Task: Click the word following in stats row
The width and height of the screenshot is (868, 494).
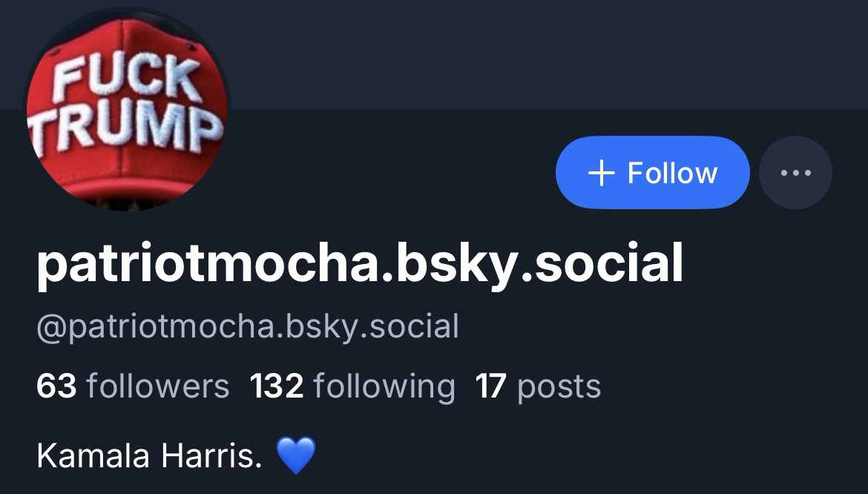Action: pyautogui.click(x=384, y=386)
